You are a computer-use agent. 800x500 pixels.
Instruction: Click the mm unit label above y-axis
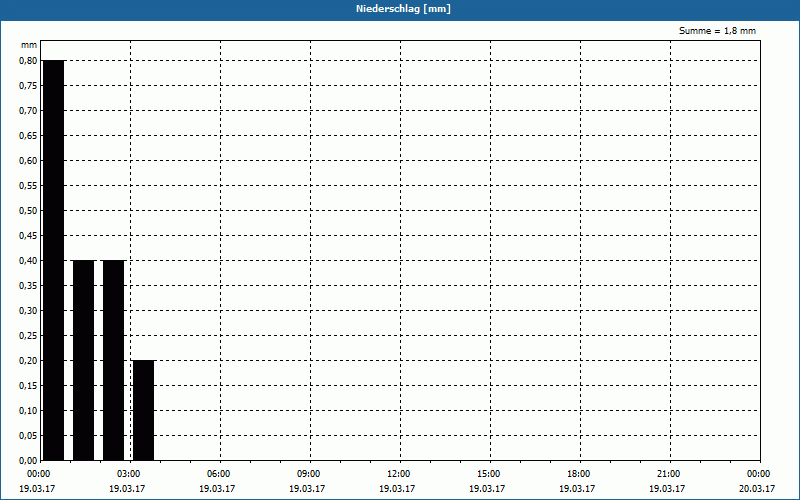pyautogui.click(x=29, y=45)
